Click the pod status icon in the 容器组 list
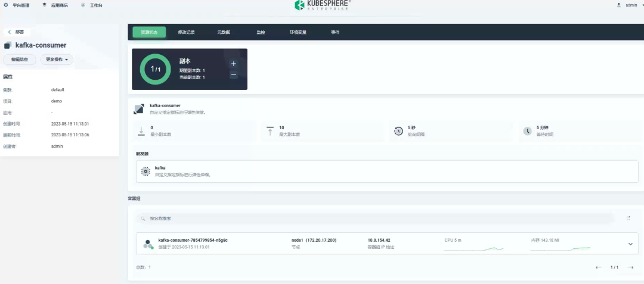 coord(148,244)
